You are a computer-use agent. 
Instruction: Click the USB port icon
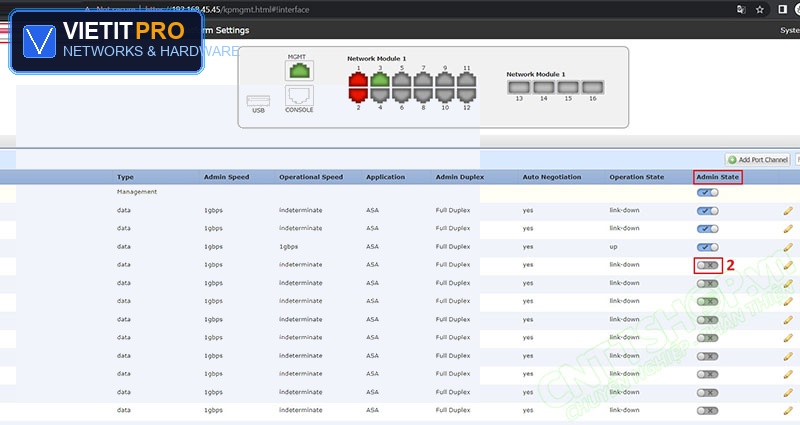tap(258, 101)
